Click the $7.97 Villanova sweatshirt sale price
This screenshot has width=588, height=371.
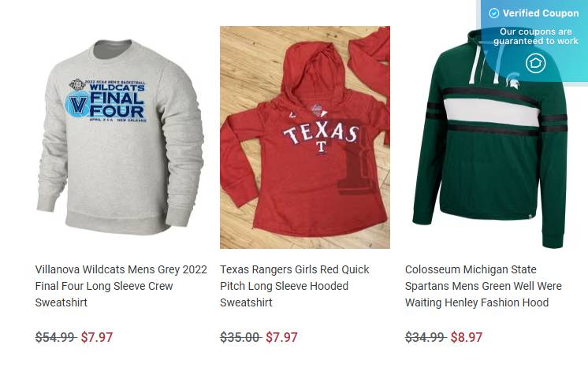click(x=97, y=337)
